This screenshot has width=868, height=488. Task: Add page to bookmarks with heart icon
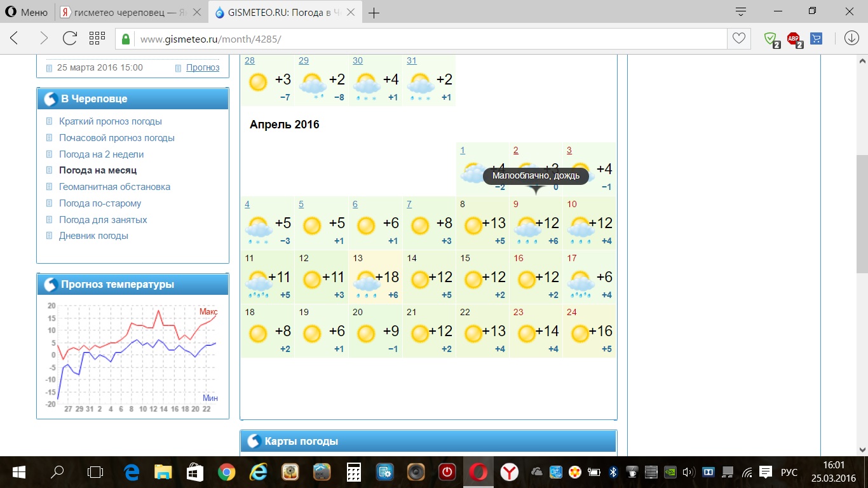click(x=738, y=38)
